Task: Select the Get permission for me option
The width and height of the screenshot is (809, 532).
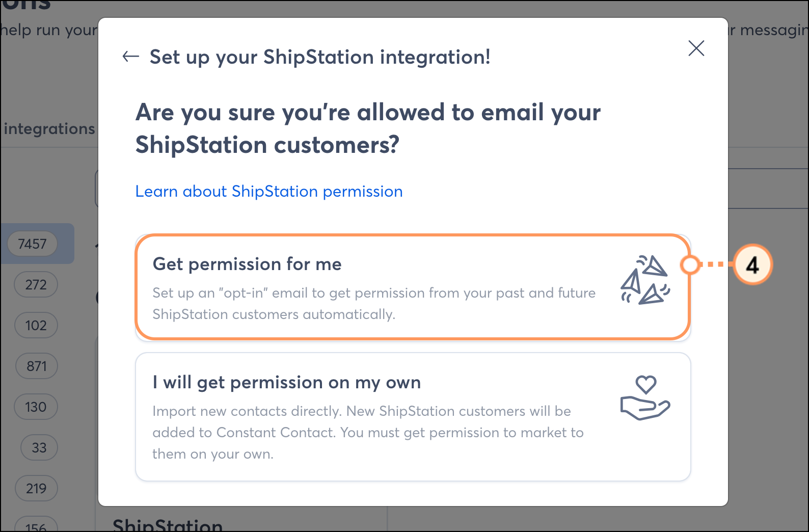Action: [413, 287]
